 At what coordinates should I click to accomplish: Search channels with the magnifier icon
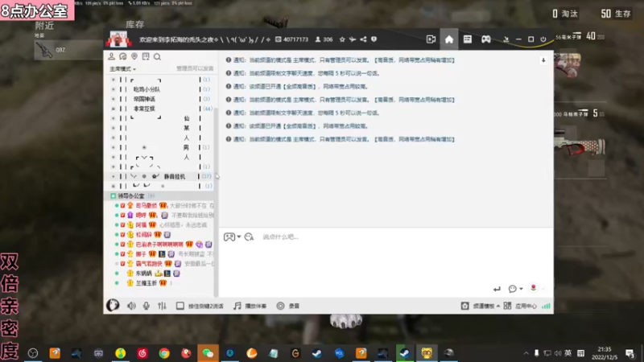click(x=157, y=56)
